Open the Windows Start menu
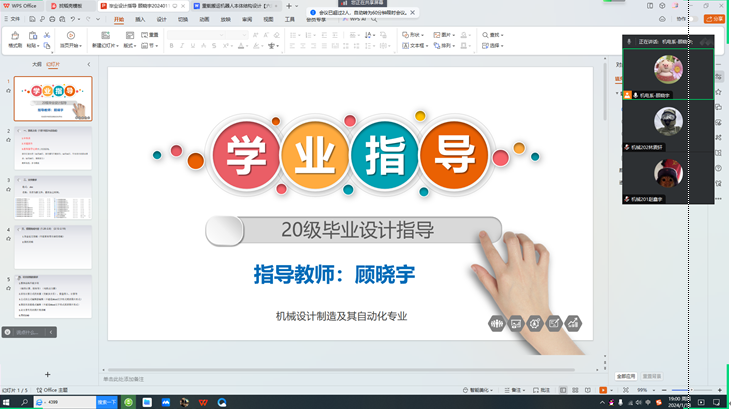 pyautogui.click(x=10, y=401)
